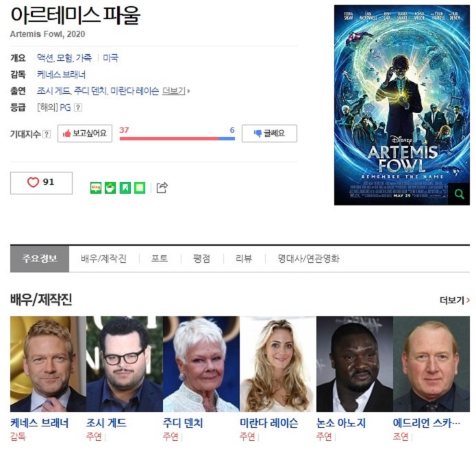Click the help icon beside PG rating

coord(78,107)
